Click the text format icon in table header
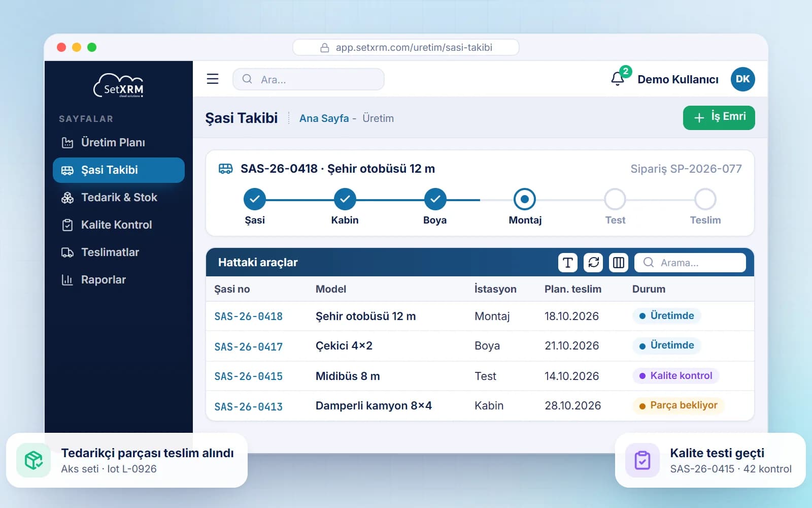The width and height of the screenshot is (812, 508). tap(568, 263)
